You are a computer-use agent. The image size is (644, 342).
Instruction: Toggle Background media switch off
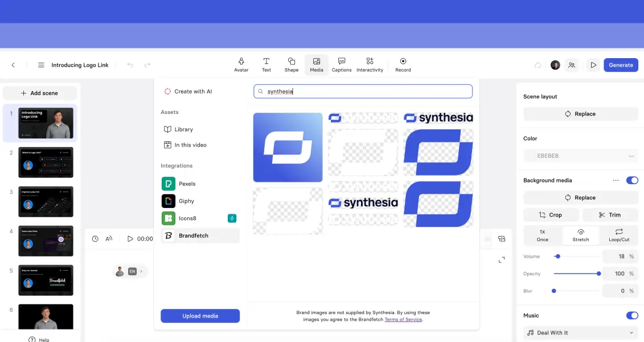[632, 181]
